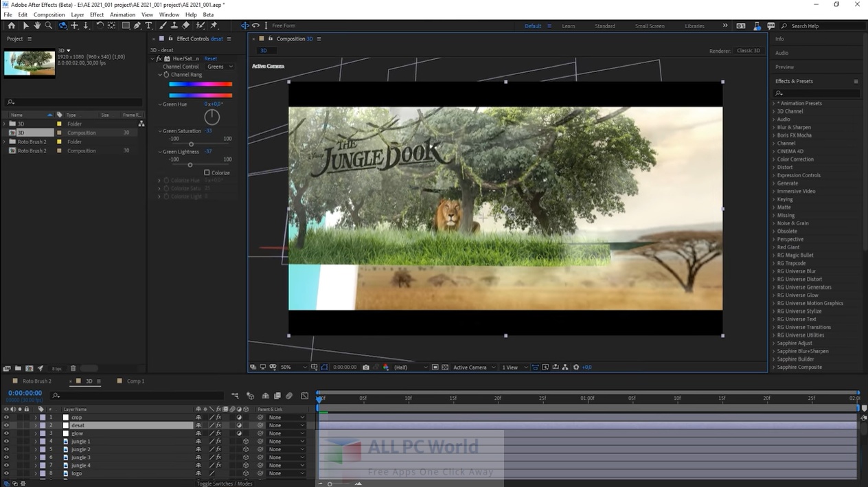868x487 pixels.
Task: Open the Composition menu
Action: pyautogui.click(x=49, y=14)
